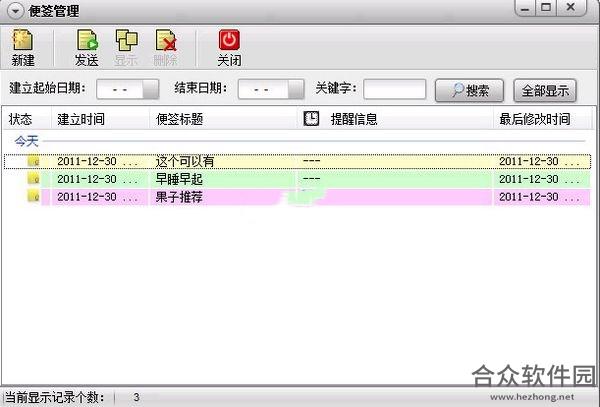Screen dimensions: 600x407
Task: Click reminder dashes in 这个可以有 row
Action: 311,161
